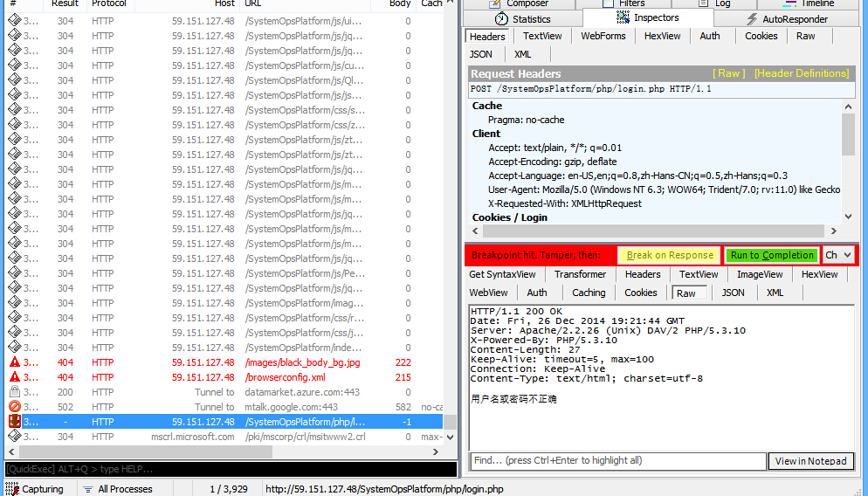Screen dimensions: 868x496
Task: Open the Choose Response dropdown
Action: pos(838,255)
